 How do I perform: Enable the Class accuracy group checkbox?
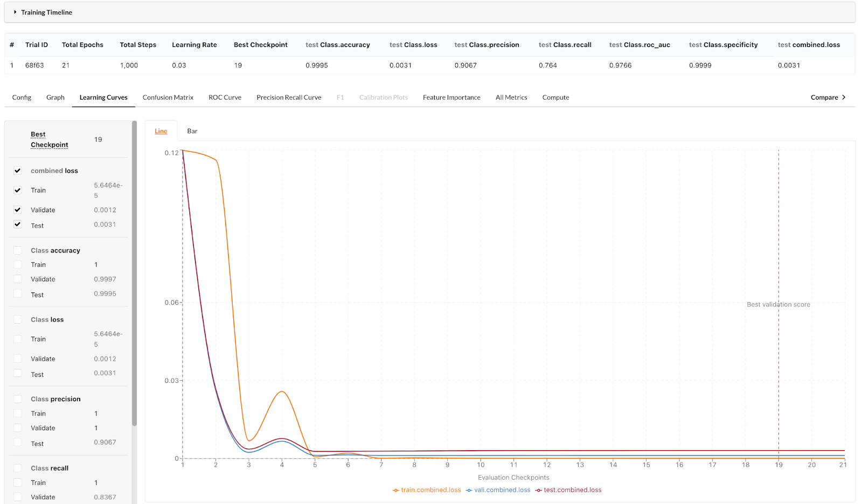(18, 250)
